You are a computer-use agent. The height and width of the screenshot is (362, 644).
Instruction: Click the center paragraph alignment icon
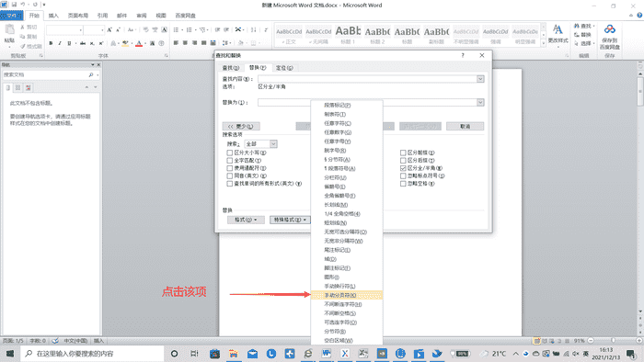(185, 42)
